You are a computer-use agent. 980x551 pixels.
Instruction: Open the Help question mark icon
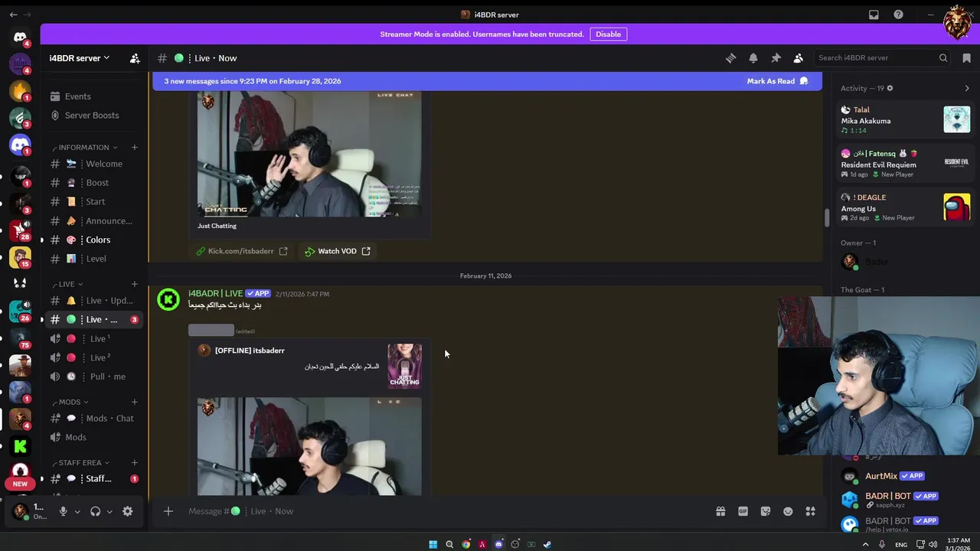click(x=898, y=15)
